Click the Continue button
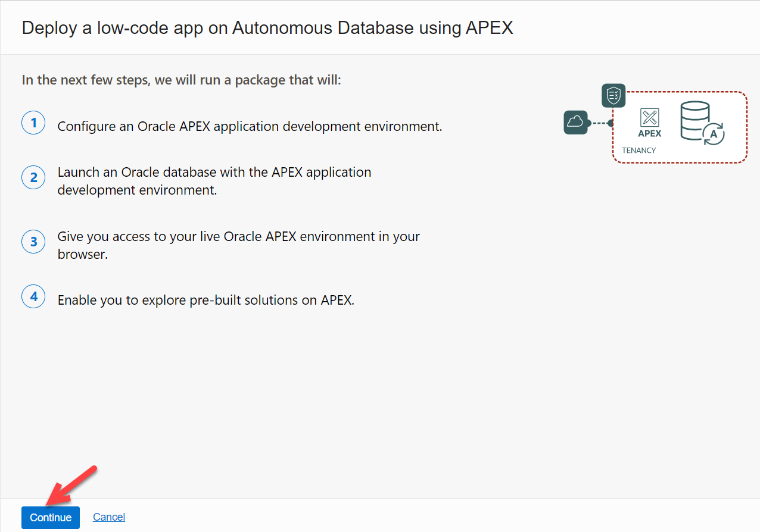The height and width of the screenshot is (532, 760). click(51, 517)
